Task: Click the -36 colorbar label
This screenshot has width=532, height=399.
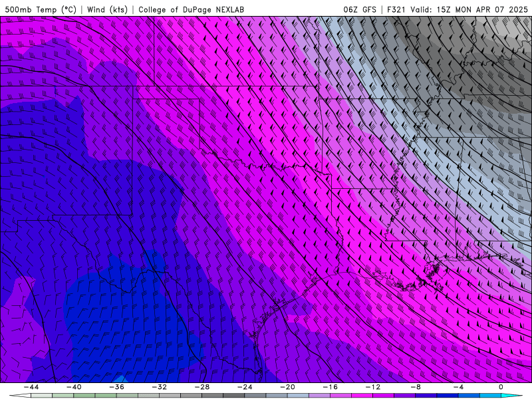Action: pos(116,387)
